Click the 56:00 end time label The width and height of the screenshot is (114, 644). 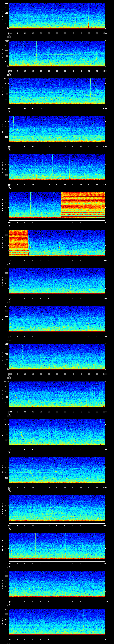pos(105,450)
